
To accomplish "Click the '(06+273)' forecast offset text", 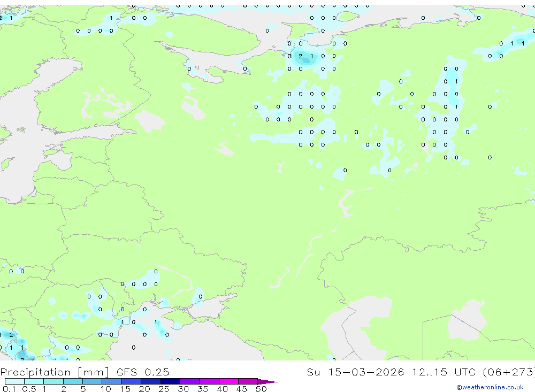I will click(x=509, y=372).
